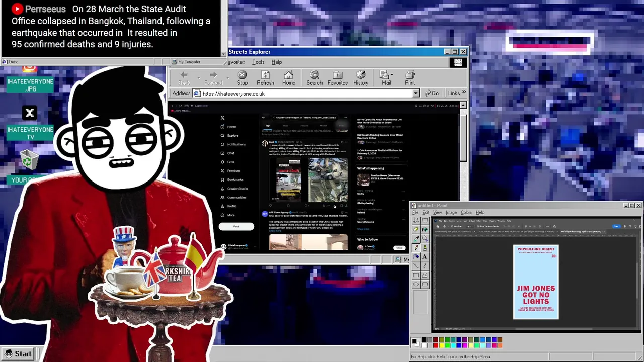Pick the black color swatch in Paint palette
Viewport: 644px width, 362px height.
[x=424, y=339]
